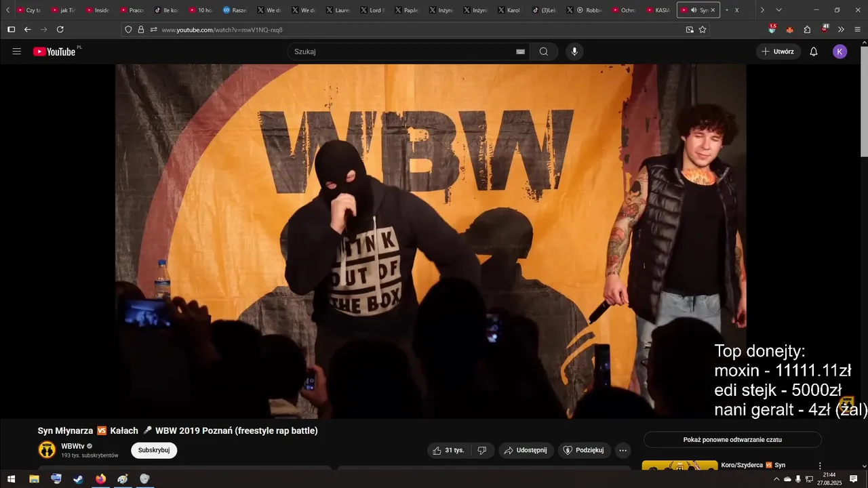This screenshot has height=488, width=868.
Task: Open the extension with 1.5 badge
Action: (x=772, y=29)
